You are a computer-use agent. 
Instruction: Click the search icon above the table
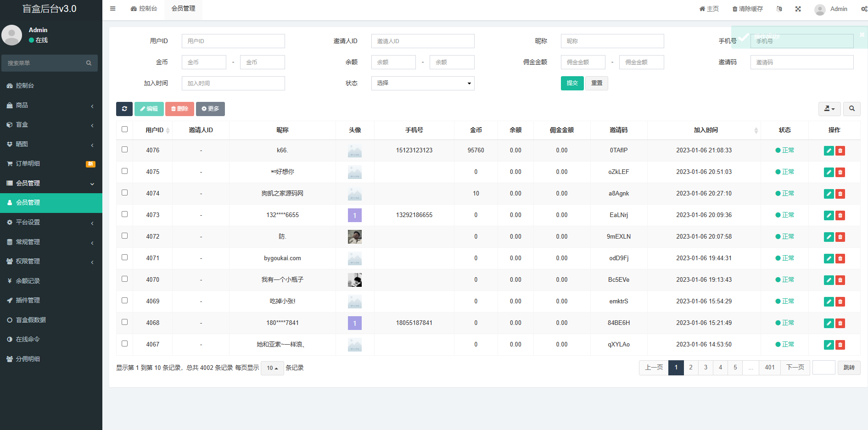(851, 109)
